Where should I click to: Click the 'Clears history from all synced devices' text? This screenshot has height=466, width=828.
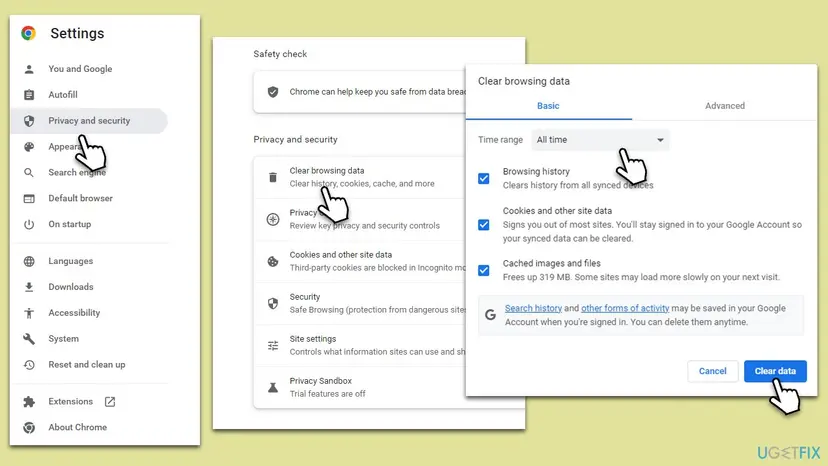(578, 185)
